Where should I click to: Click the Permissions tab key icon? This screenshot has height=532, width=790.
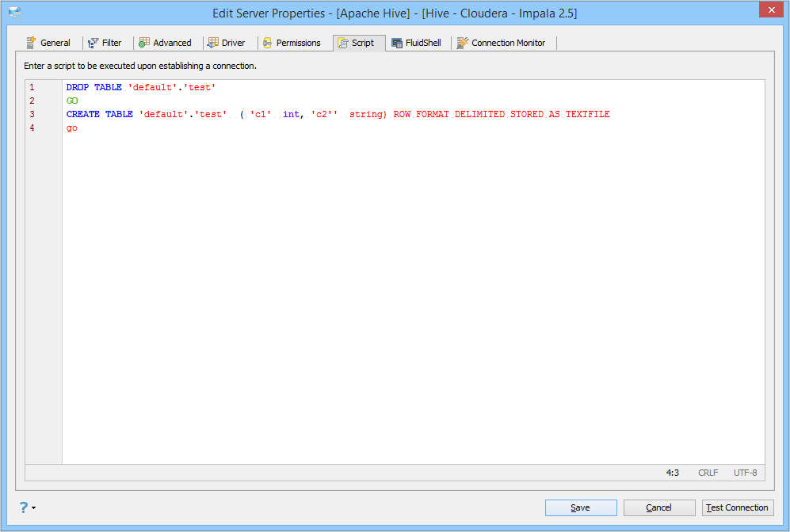click(268, 44)
